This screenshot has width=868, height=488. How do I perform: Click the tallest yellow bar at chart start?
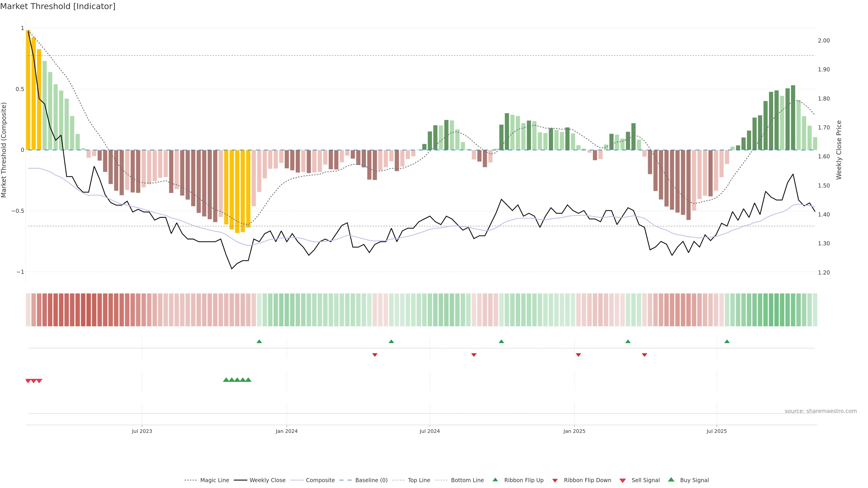[x=28, y=90]
